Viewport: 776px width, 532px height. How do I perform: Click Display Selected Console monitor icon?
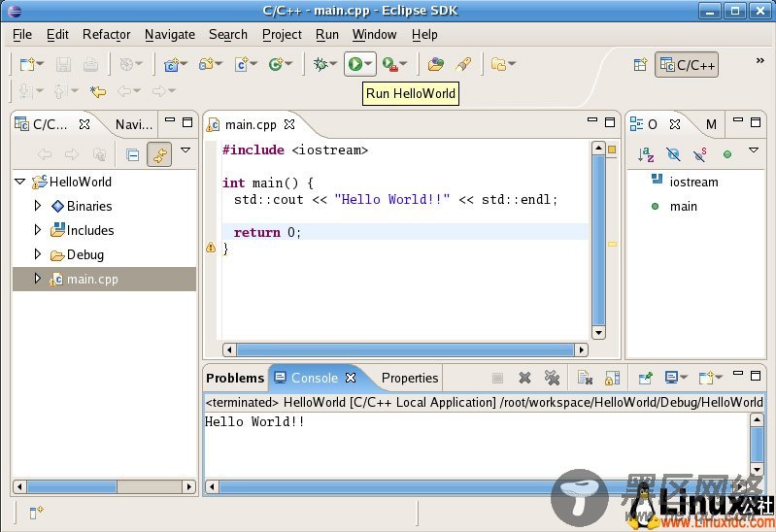tap(671, 378)
